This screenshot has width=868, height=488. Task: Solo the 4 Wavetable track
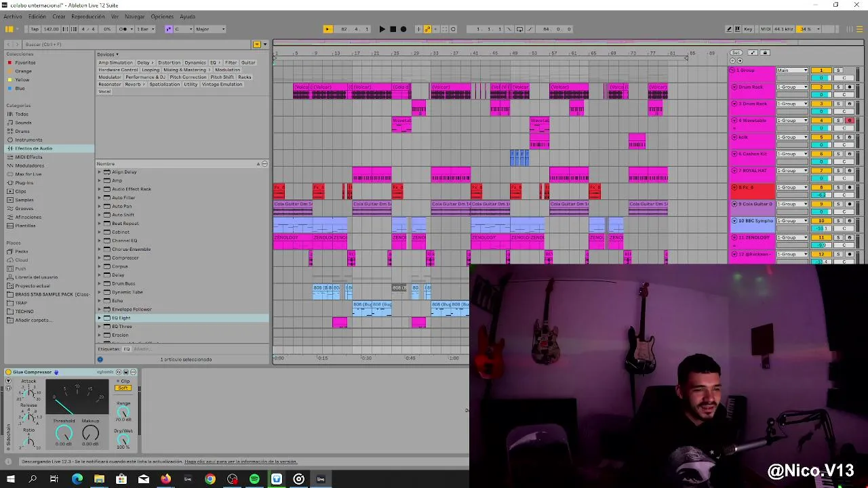click(x=837, y=121)
